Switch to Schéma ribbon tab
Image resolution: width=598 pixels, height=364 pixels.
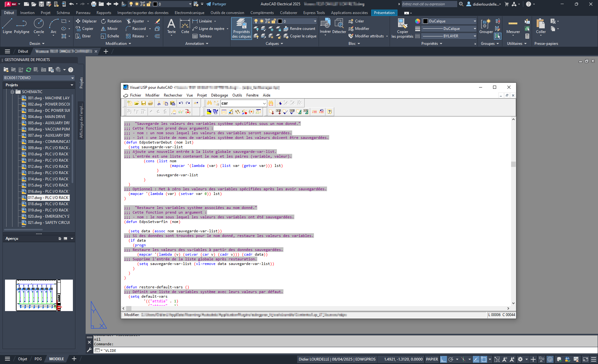(x=63, y=13)
